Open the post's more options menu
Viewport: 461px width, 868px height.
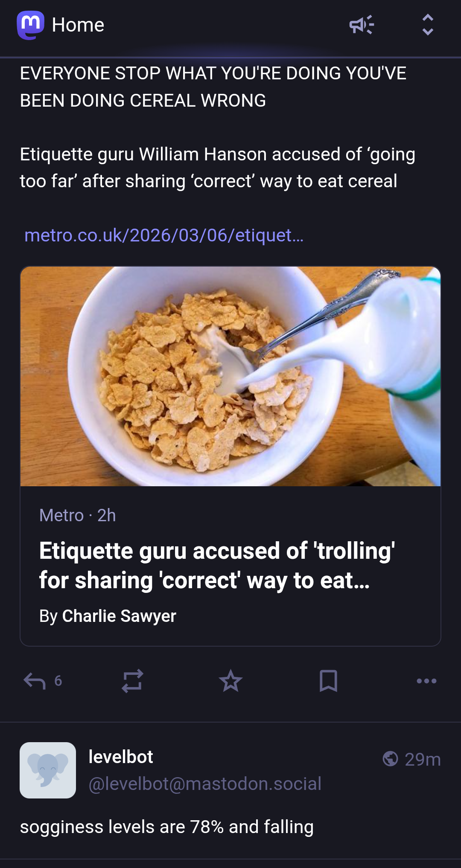(426, 681)
